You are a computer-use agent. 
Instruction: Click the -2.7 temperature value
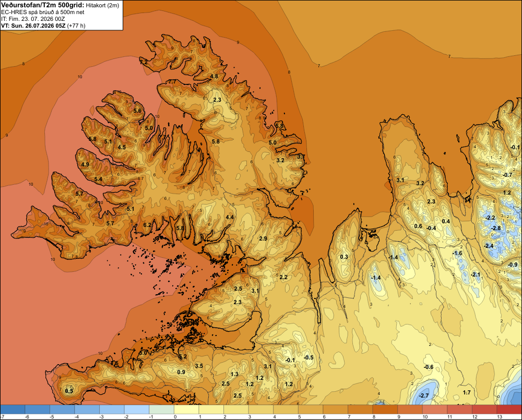(424, 395)
